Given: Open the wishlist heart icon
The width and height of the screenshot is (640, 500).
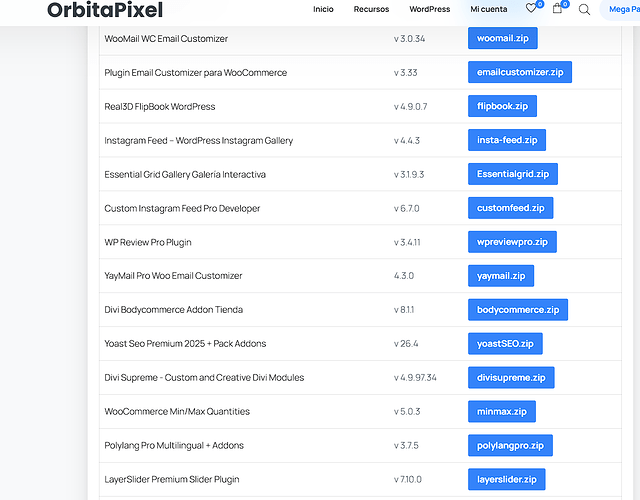Looking at the screenshot, I should point(531,9).
